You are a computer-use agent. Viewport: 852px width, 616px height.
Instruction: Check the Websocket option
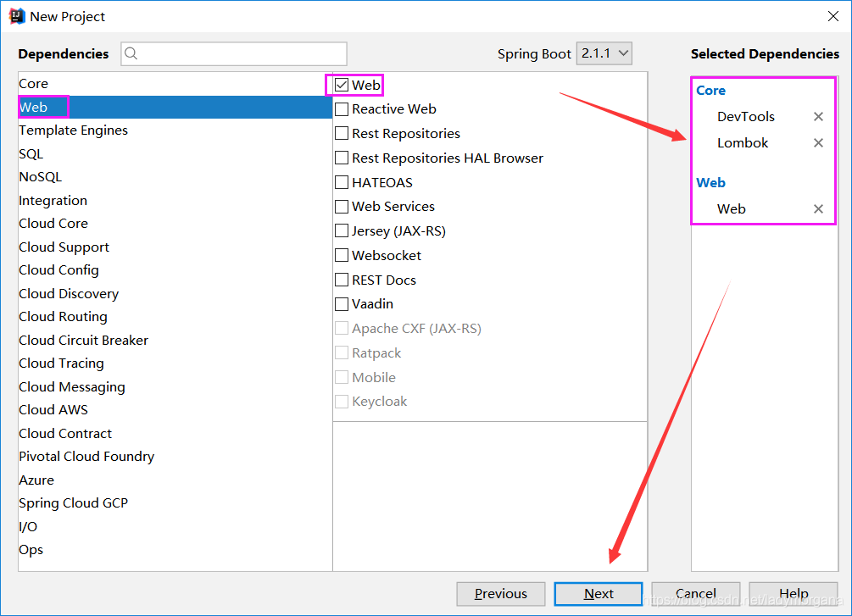342,255
